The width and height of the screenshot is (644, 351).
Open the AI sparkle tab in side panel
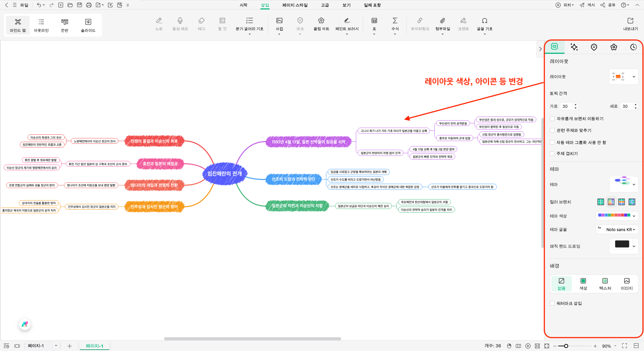(x=574, y=47)
